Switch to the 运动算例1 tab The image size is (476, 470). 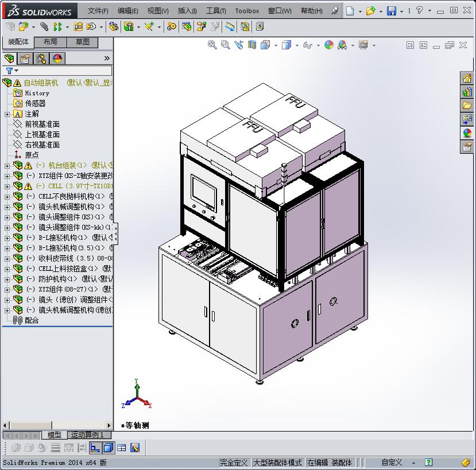(88, 435)
